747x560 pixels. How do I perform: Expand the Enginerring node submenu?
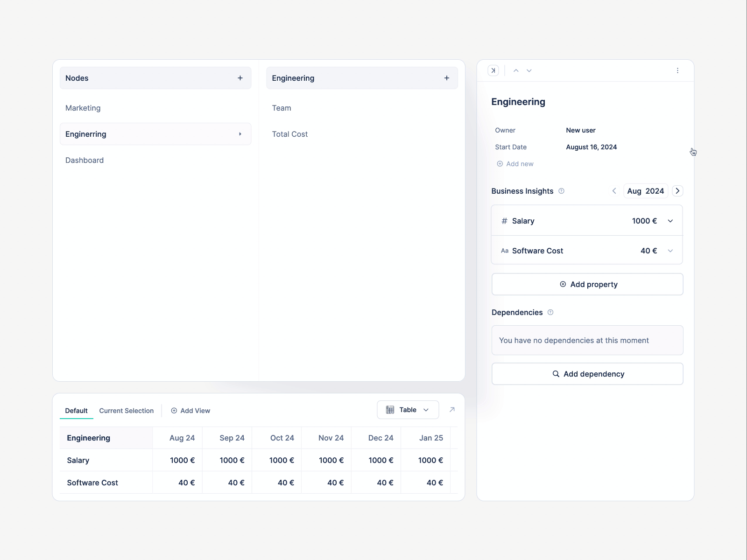(240, 134)
